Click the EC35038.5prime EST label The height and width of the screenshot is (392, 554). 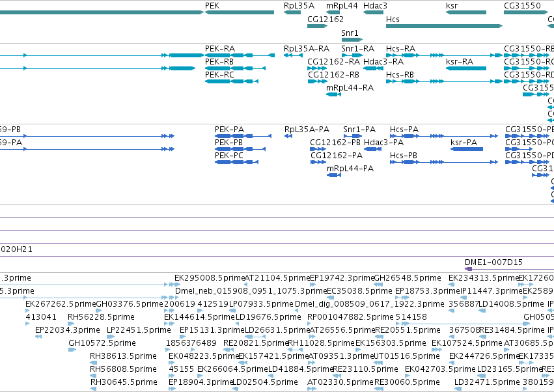point(359,291)
